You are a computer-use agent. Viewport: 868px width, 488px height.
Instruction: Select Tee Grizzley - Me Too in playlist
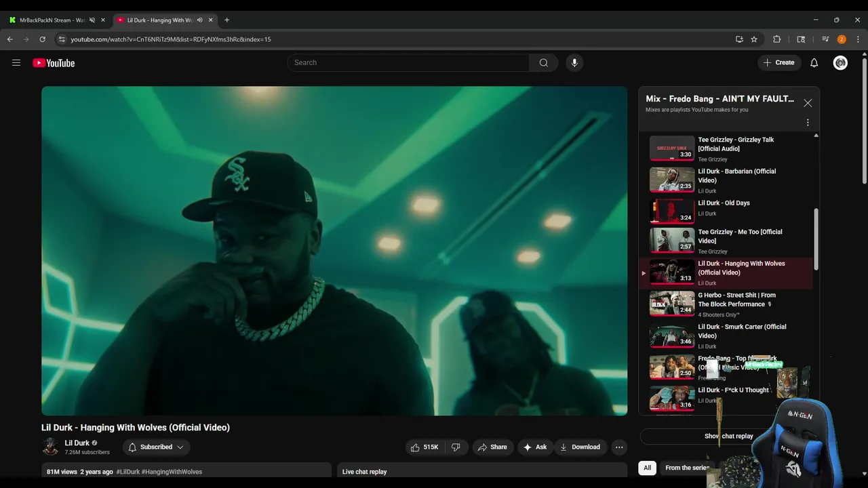[726, 241]
